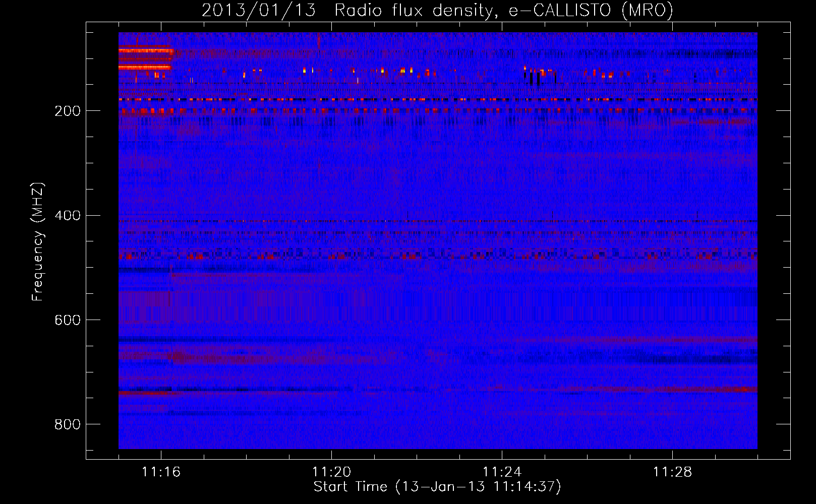816x504 pixels.
Task: Click the 11:20 time tick label
Action: (331, 472)
